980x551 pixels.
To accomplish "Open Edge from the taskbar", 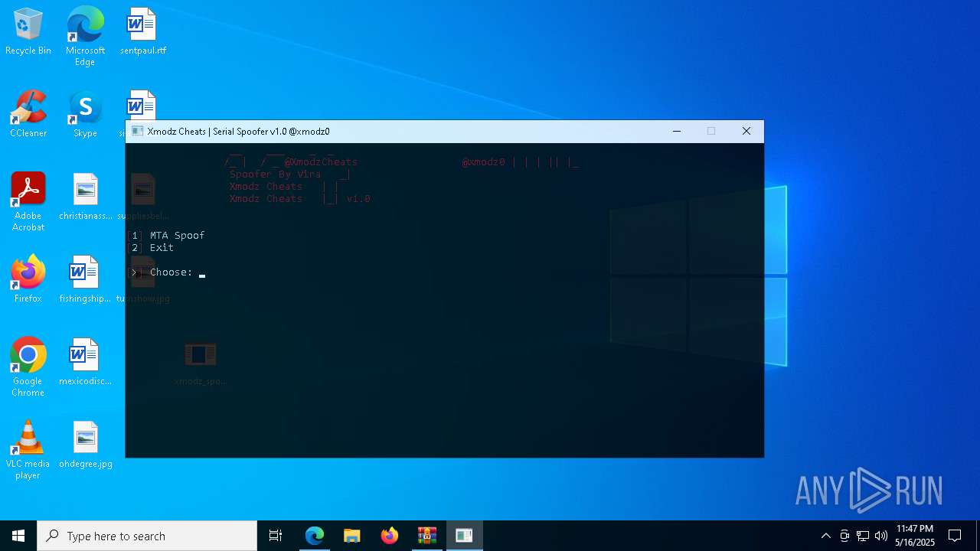I will [315, 536].
